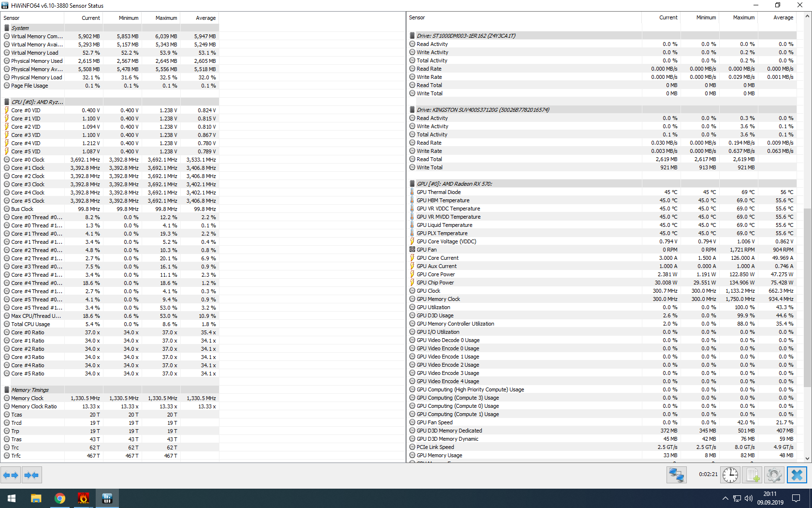Screen dimensions: 812x508
Task: Click the left pane Maximum column header
Action: point(161,18)
